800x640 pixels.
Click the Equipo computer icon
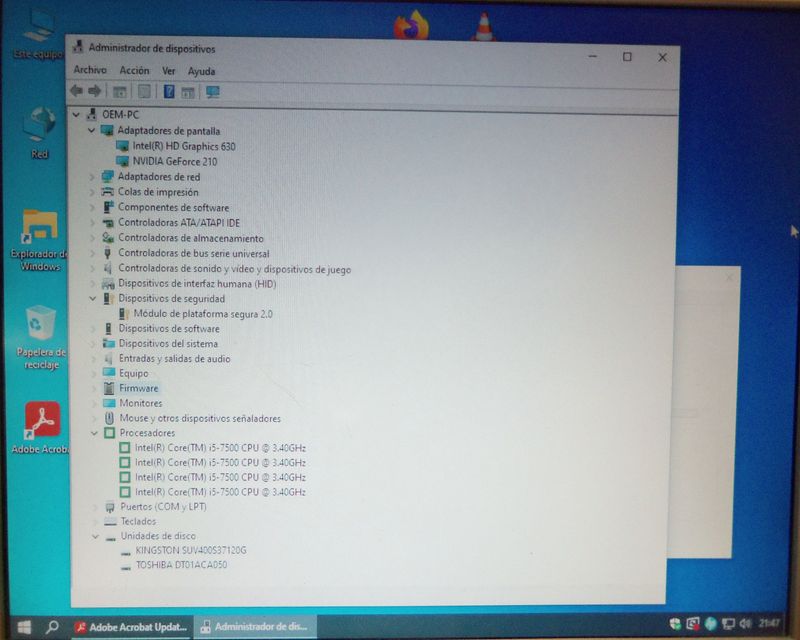coord(109,373)
